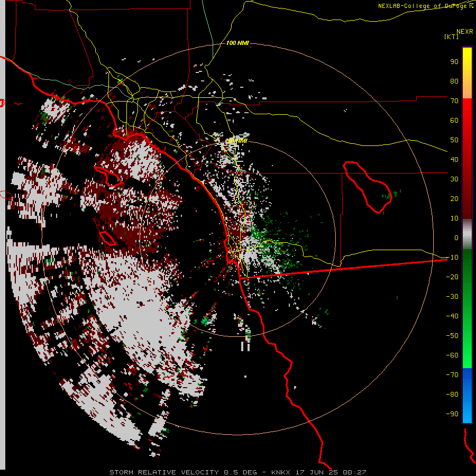Image resolution: width=476 pixels, height=476 pixels.
Task: Click the 20 value on velocity scale
Action: pos(454,199)
